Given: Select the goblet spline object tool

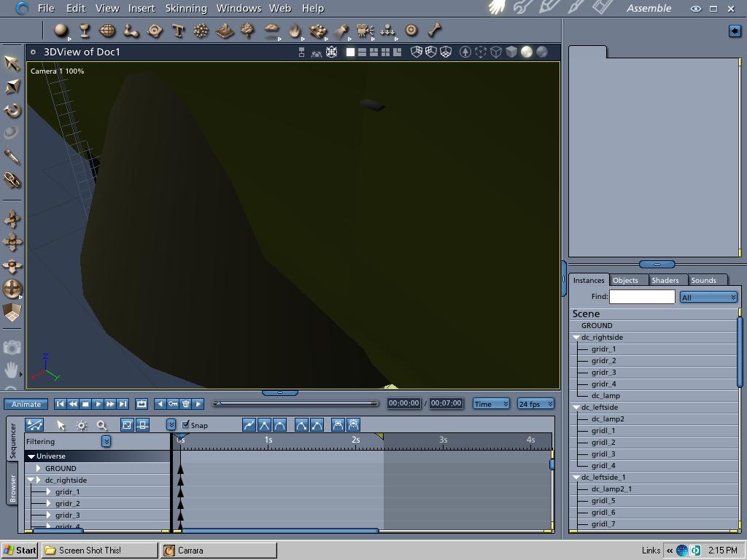Looking at the screenshot, I should (x=85, y=31).
